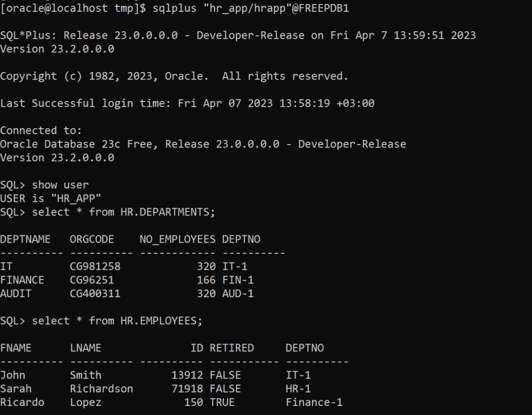
Task: Click last name Richardson
Action: pos(101,389)
